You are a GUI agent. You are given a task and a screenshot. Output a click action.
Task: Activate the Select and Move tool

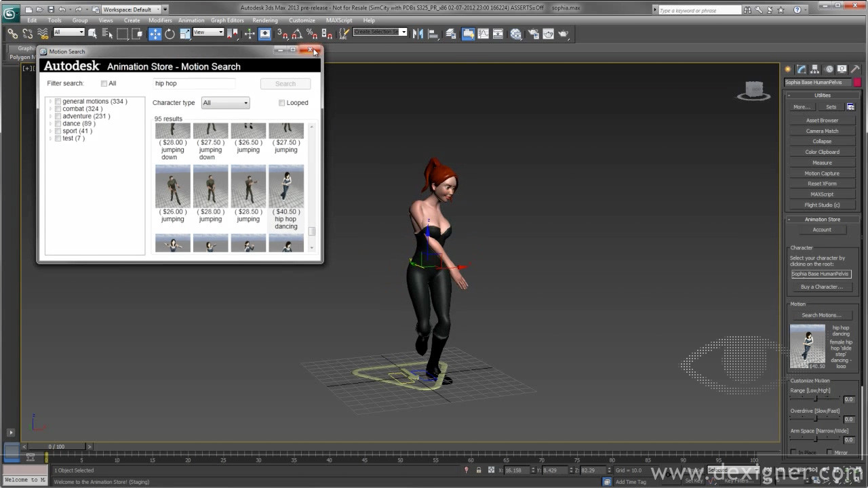tap(155, 33)
